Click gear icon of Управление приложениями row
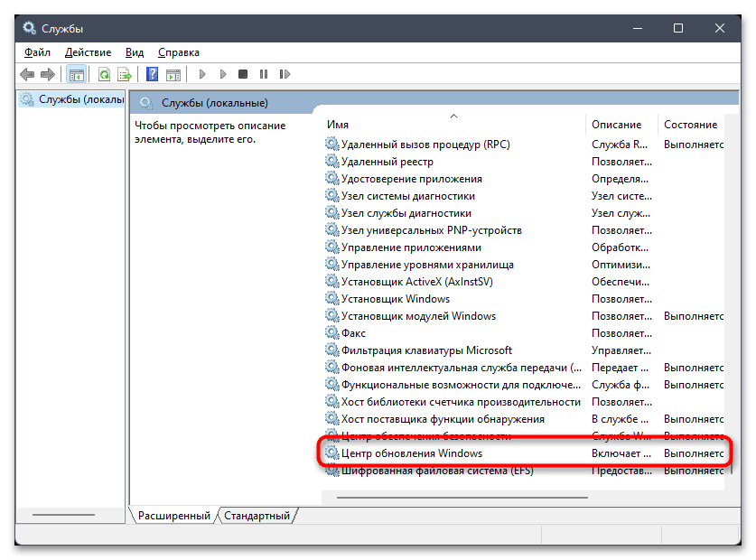The height and width of the screenshot is (560, 756). (x=331, y=247)
